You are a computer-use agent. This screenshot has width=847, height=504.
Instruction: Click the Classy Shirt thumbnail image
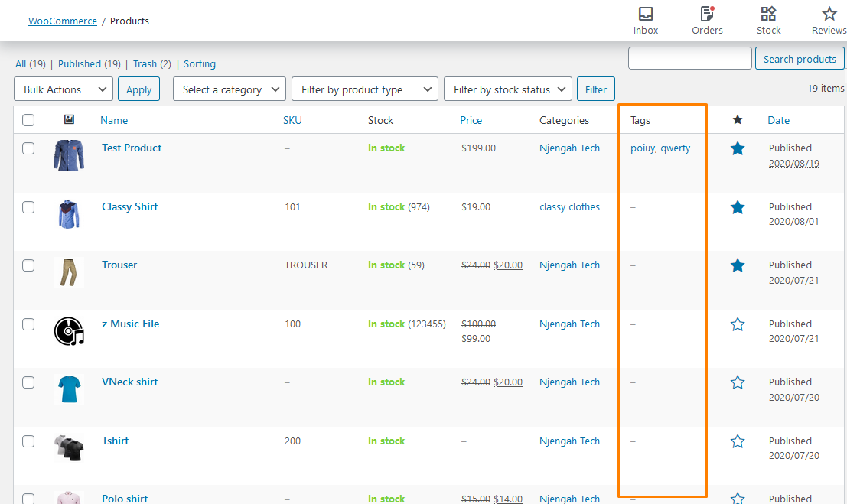[x=69, y=214]
